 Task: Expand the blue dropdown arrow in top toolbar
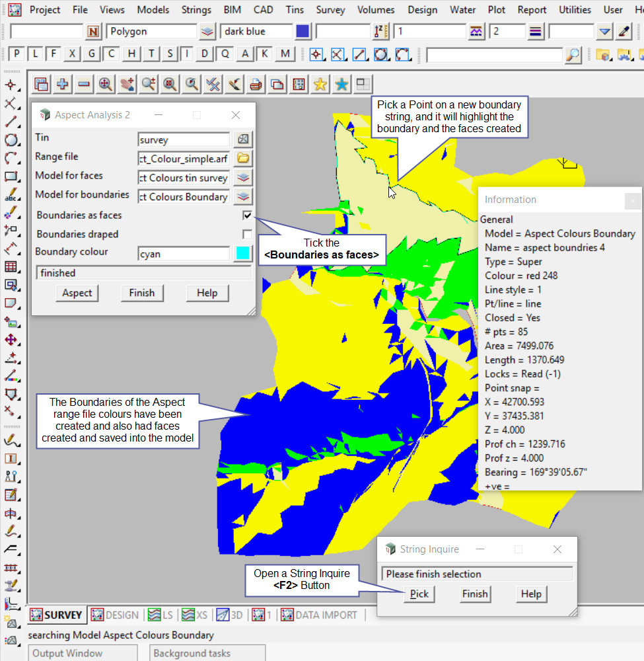pyautogui.click(x=605, y=31)
